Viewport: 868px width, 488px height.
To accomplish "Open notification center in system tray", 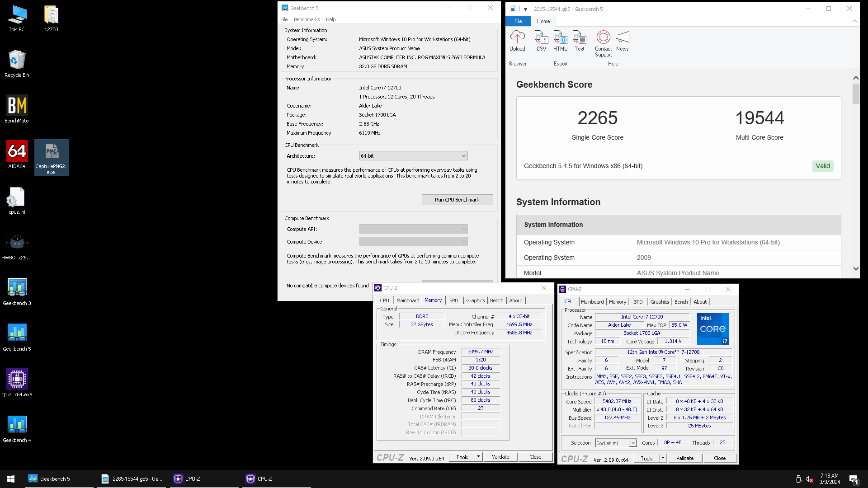I will tap(854, 479).
